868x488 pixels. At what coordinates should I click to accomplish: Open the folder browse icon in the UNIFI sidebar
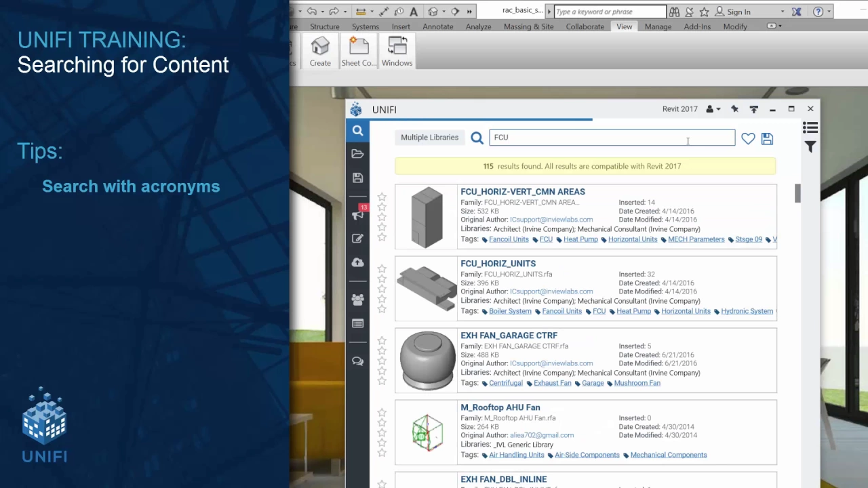pyautogui.click(x=357, y=154)
